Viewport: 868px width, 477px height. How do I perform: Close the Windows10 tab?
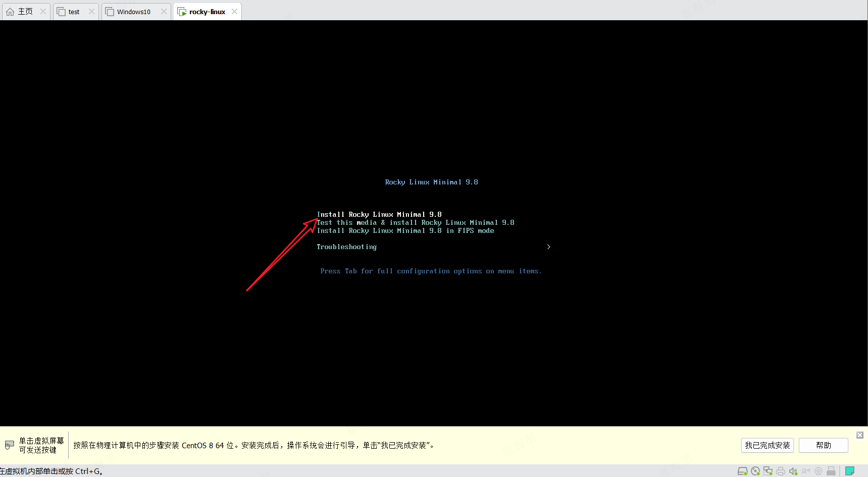click(x=164, y=12)
